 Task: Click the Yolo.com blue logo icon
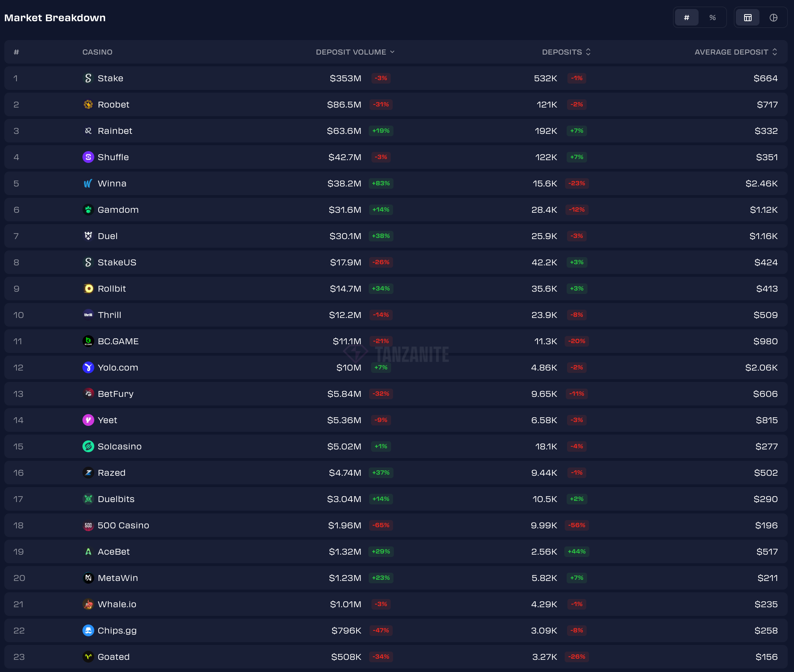pyautogui.click(x=88, y=367)
